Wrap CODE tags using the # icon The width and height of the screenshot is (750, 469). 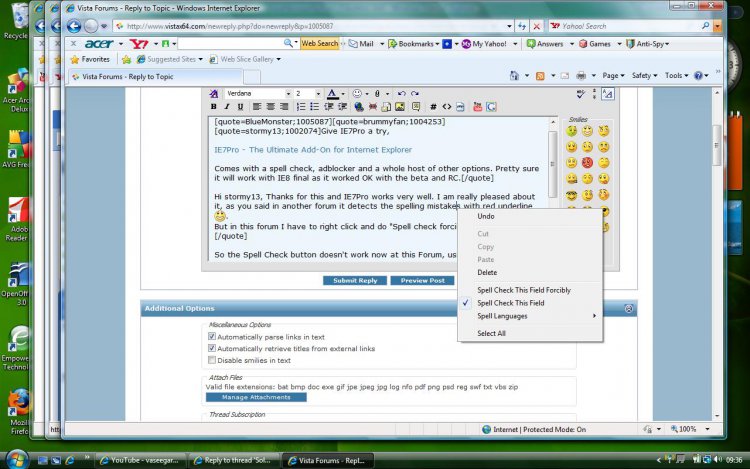pyautogui.click(x=433, y=107)
